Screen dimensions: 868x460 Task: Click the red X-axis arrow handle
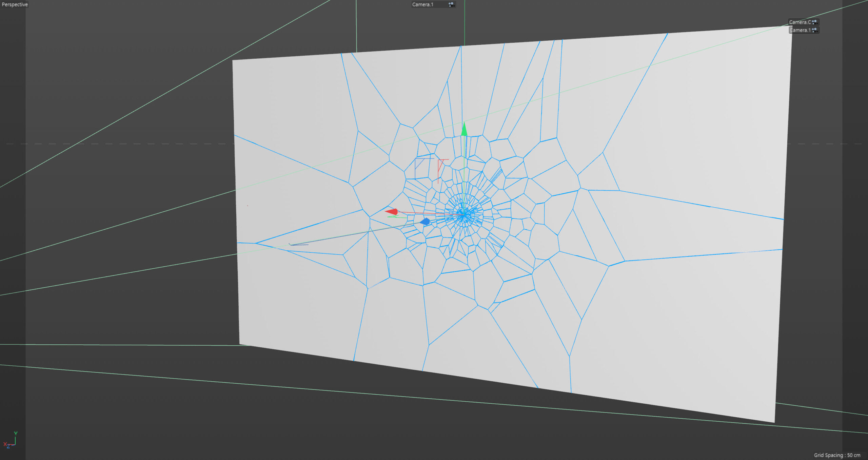tap(392, 212)
